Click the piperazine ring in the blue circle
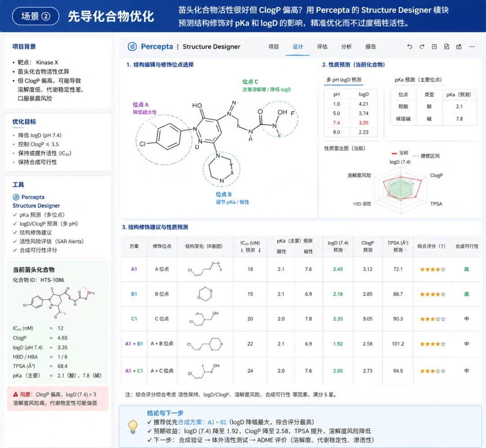The width and height of the screenshot is (486, 448). click(x=221, y=169)
